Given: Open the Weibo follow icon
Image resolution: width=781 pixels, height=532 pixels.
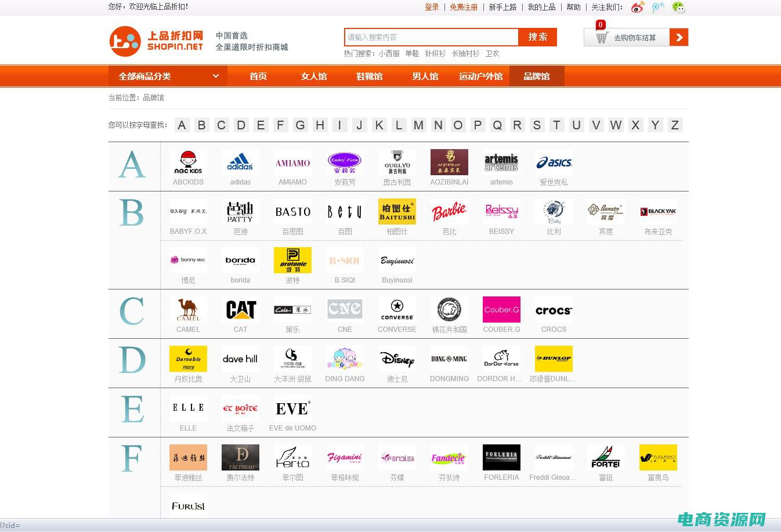Looking at the screenshot, I should [638, 8].
